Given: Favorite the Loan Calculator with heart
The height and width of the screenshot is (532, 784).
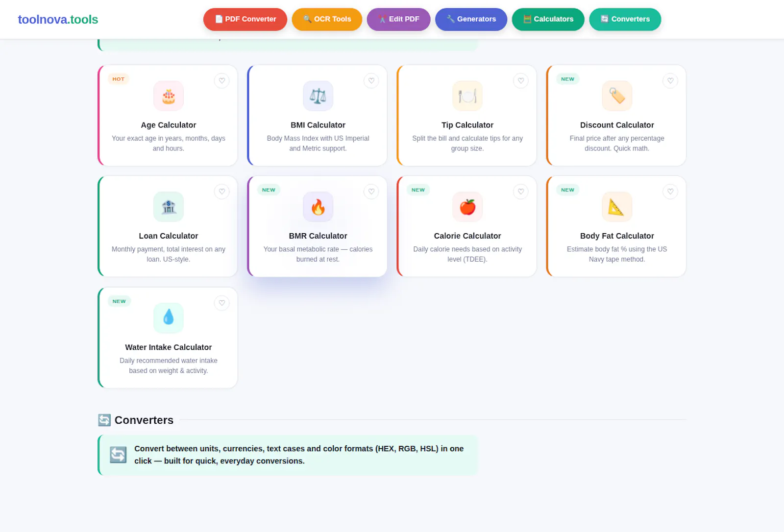Looking at the screenshot, I should tap(222, 192).
